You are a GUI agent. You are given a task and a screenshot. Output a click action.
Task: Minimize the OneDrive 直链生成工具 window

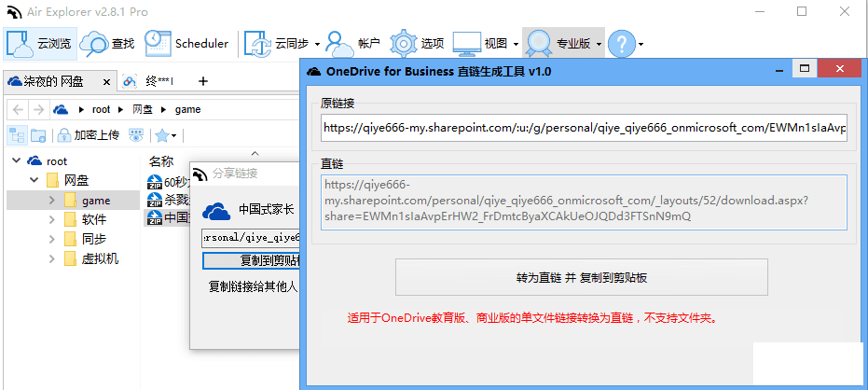pos(778,70)
